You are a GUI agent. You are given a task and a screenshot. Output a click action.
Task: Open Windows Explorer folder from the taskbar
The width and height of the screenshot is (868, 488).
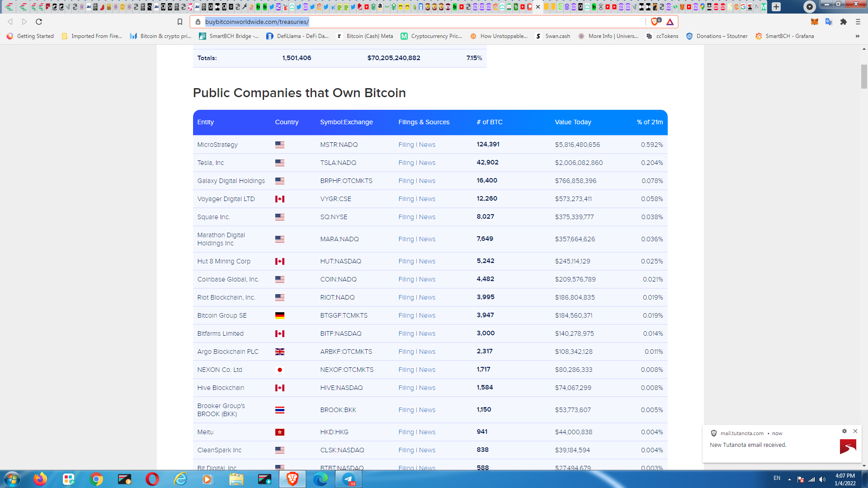[x=236, y=479]
